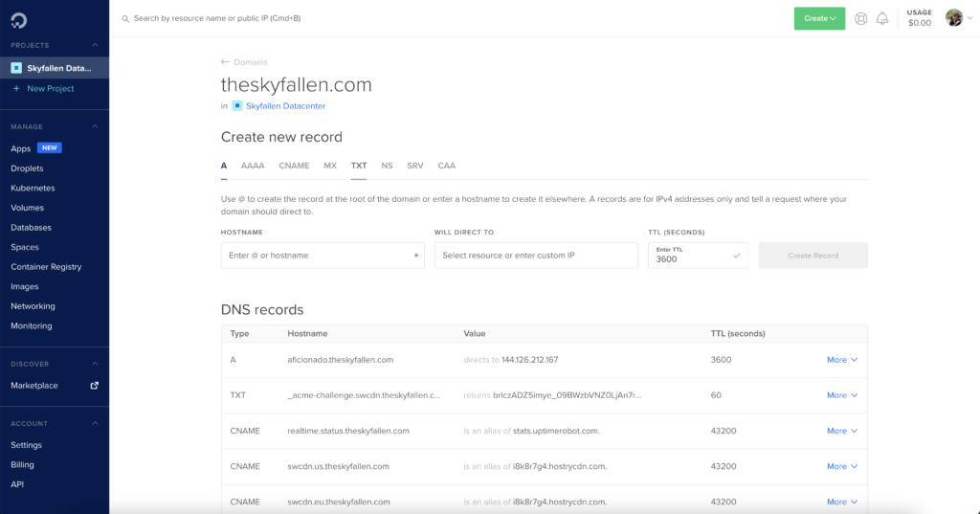980x514 pixels.
Task: Click the TTL seconds input field
Action: pyautogui.click(x=698, y=256)
